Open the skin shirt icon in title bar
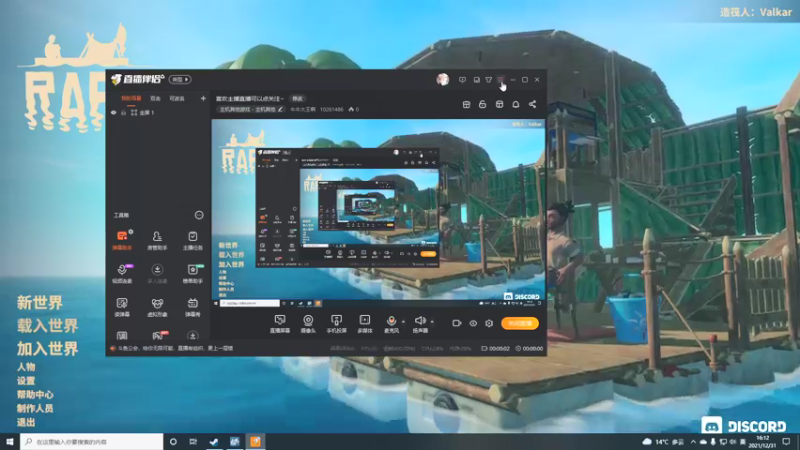800x450 pixels. 488,80
